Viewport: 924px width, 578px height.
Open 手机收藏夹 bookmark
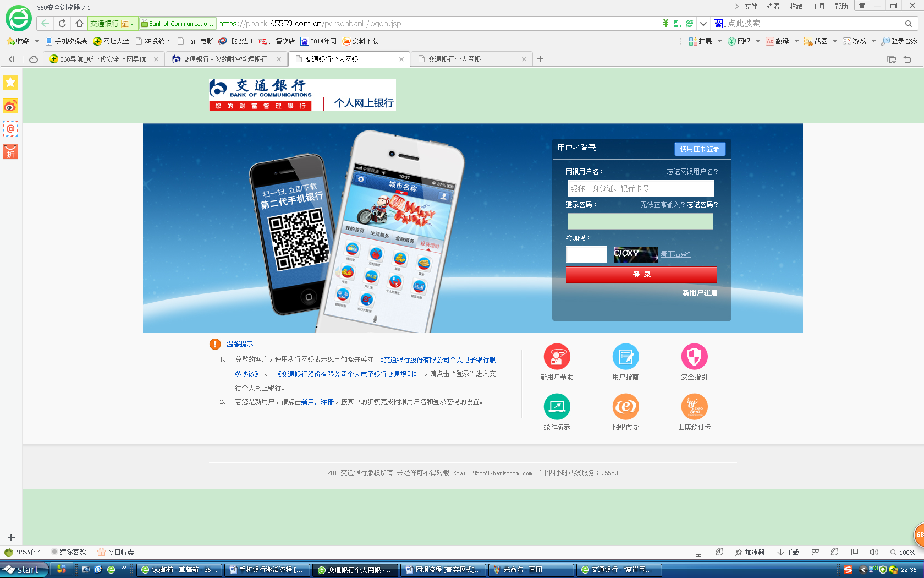coord(66,41)
